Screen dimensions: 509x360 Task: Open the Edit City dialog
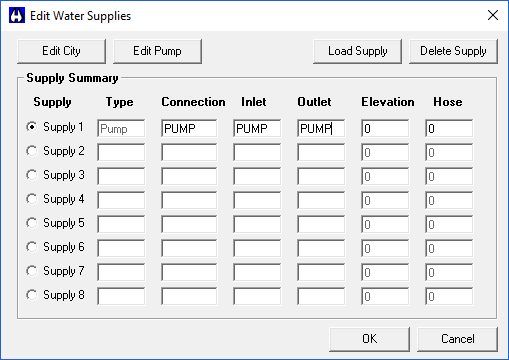[61, 51]
